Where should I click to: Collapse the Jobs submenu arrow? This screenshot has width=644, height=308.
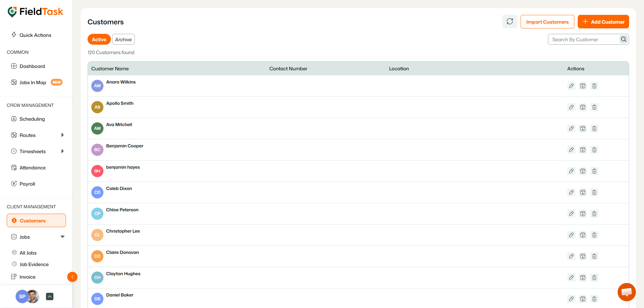click(63, 237)
